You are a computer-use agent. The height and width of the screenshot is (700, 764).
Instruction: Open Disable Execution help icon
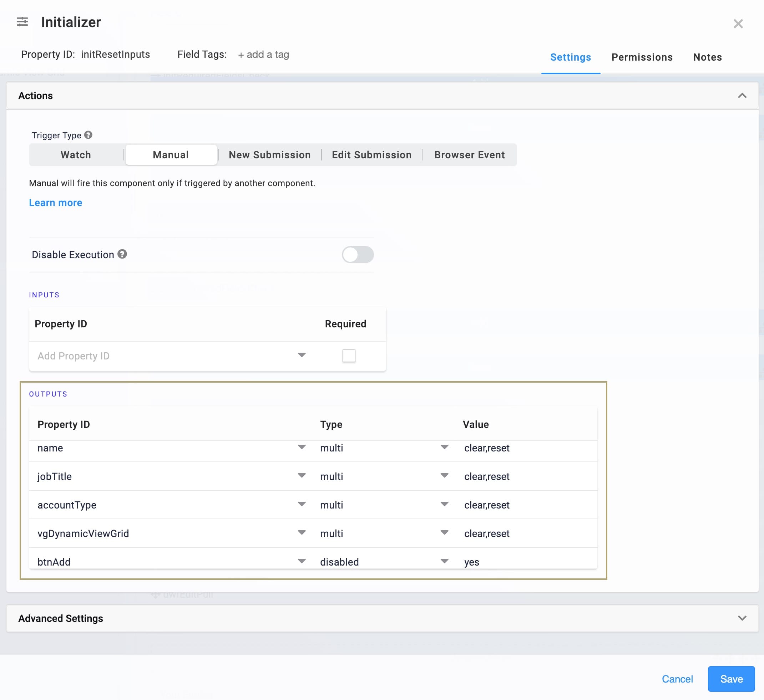click(x=122, y=254)
